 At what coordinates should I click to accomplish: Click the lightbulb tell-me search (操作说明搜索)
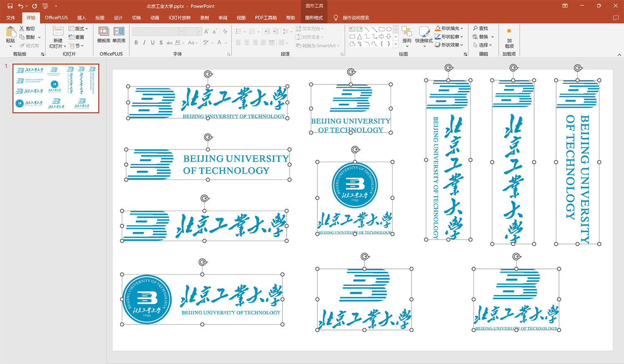(352, 18)
